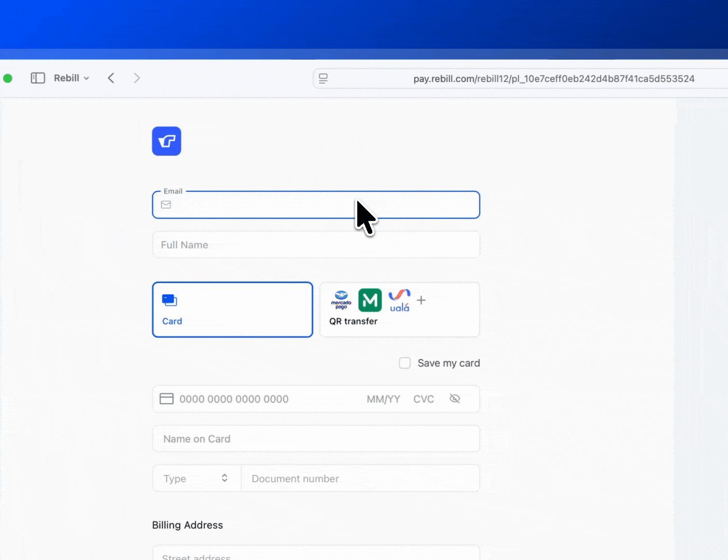
Task: Toggle the browser sidebar icon
Action: point(38,78)
